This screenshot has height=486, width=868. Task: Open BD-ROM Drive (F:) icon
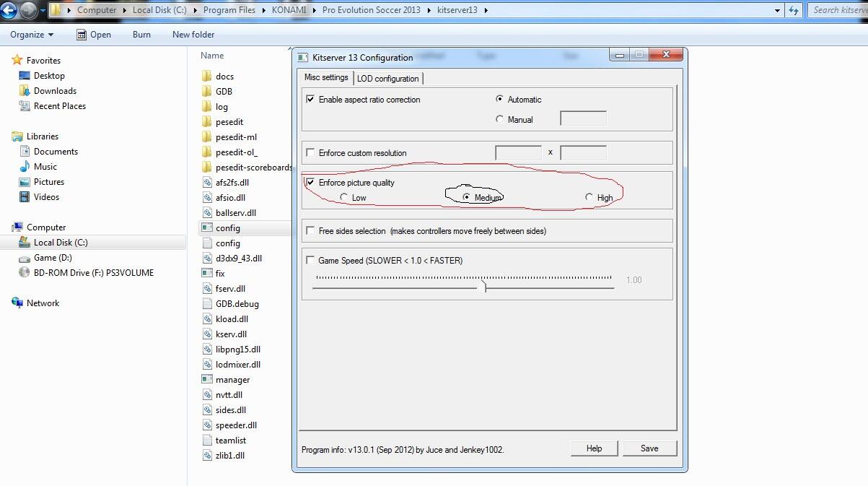click(25, 272)
